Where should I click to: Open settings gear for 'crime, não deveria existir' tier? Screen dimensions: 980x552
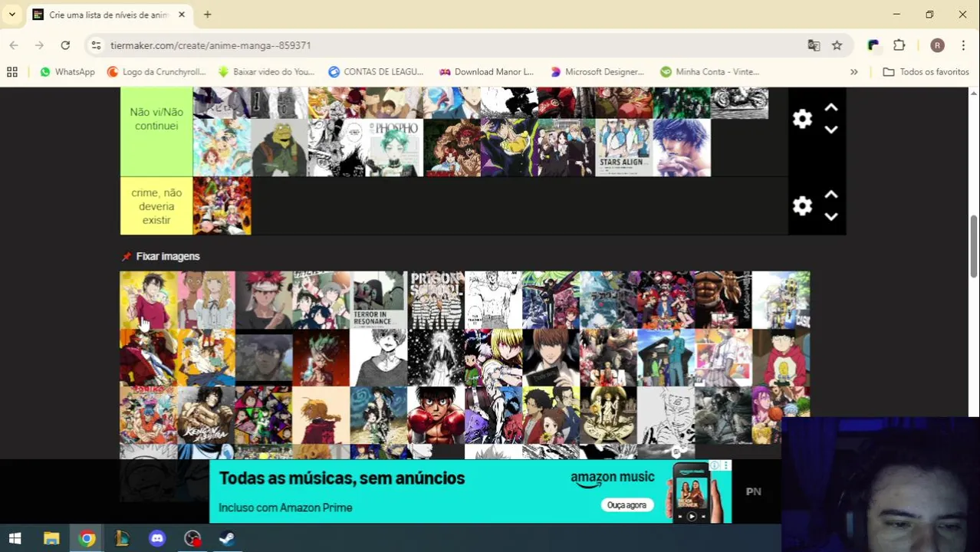(x=802, y=205)
